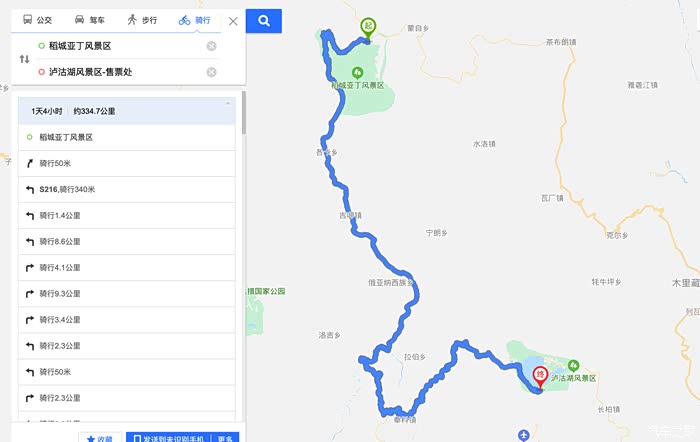Screen dimensions: 700x442
Task: Switch to the 公交 transit tab
Action: pos(38,20)
